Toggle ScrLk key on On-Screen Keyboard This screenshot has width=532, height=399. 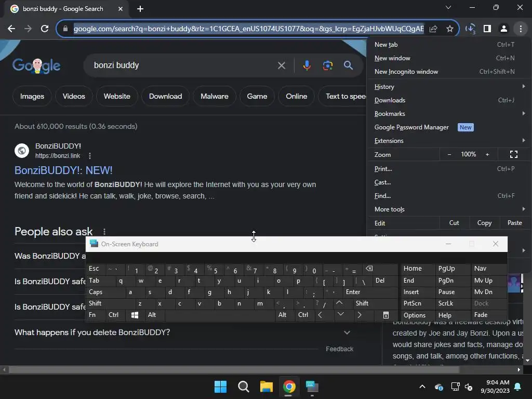click(x=453, y=303)
